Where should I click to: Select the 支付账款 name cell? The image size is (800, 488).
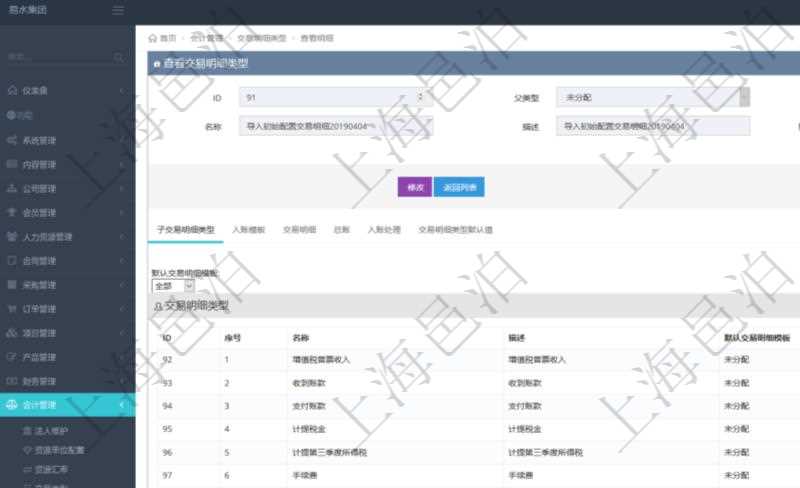[x=309, y=406]
